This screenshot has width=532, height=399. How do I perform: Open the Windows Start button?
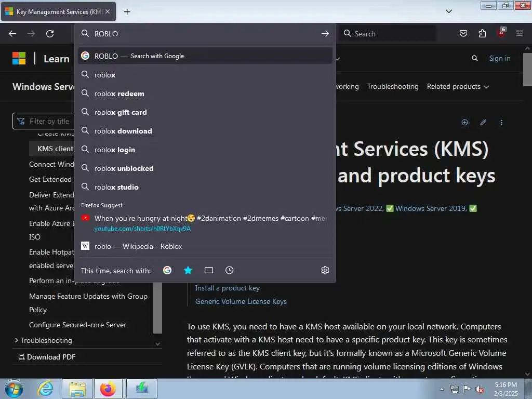tap(14, 389)
